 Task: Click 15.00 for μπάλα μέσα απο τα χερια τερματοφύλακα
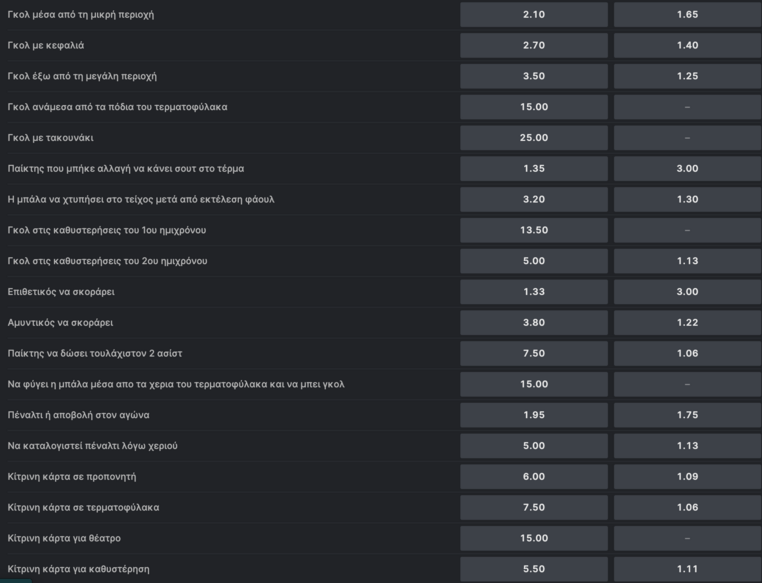coord(534,384)
